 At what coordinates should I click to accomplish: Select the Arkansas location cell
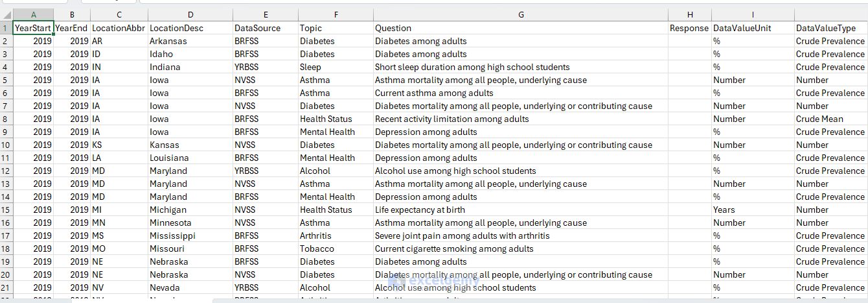tap(168, 41)
